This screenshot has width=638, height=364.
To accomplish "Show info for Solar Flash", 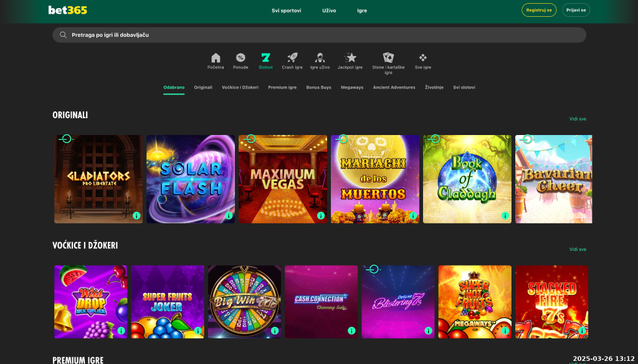I will [229, 216].
